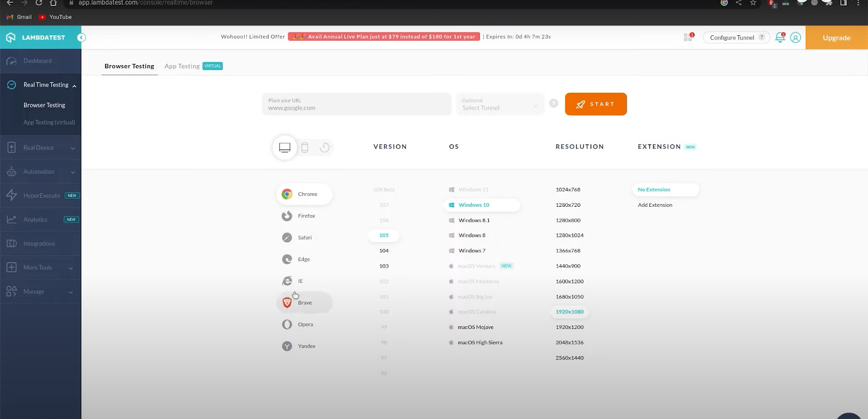
Task: Choose 1280x720 resolution
Action: click(x=568, y=205)
